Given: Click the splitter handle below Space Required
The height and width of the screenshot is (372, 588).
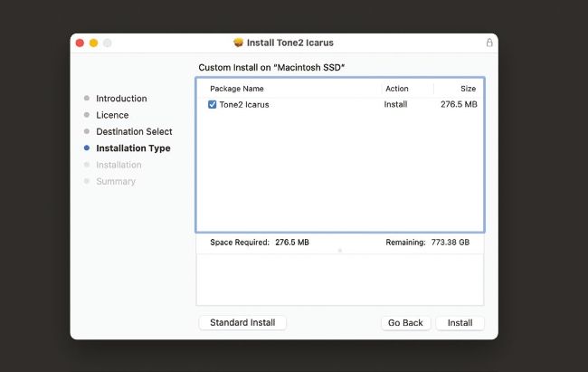Looking at the screenshot, I should pyautogui.click(x=340, y=251).
